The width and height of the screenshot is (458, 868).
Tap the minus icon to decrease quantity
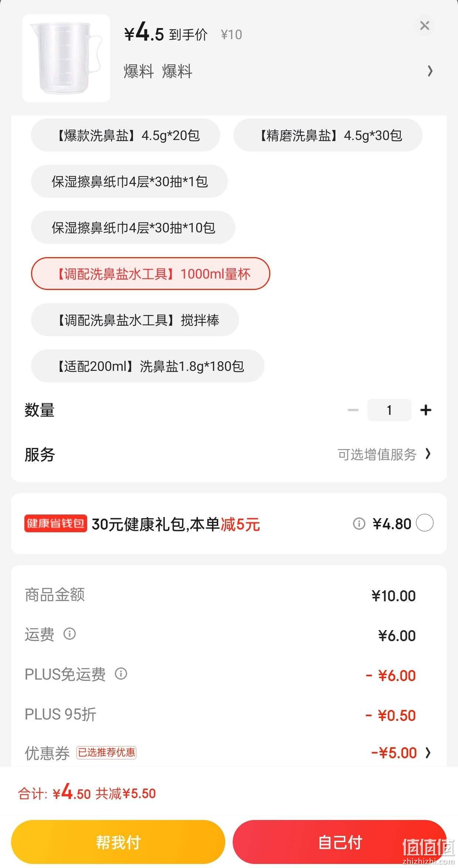353,410
